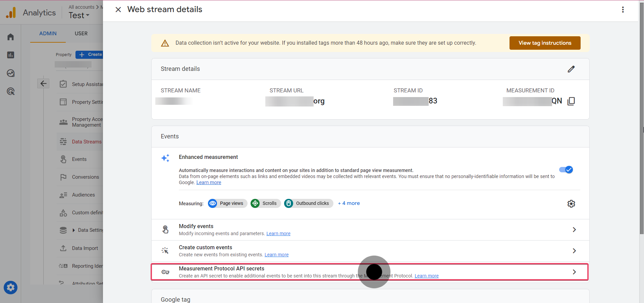Open the Explore icon in sidebar
Viewport: 644px width, 303px height.
(11, 73)
